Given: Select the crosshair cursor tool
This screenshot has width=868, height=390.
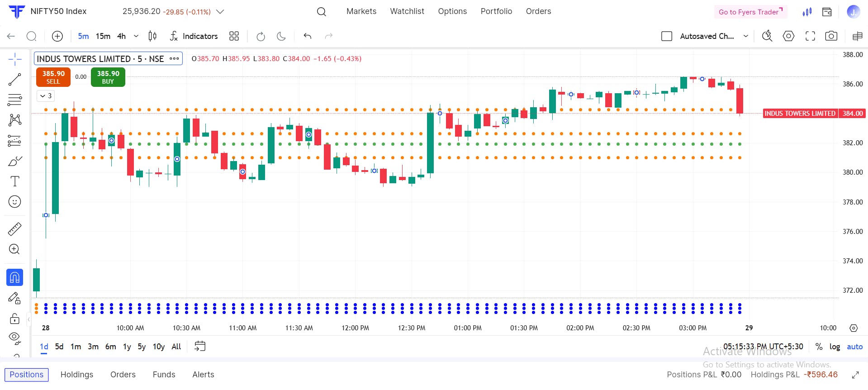Looking at the screenshot, I should tap(15, 59).
